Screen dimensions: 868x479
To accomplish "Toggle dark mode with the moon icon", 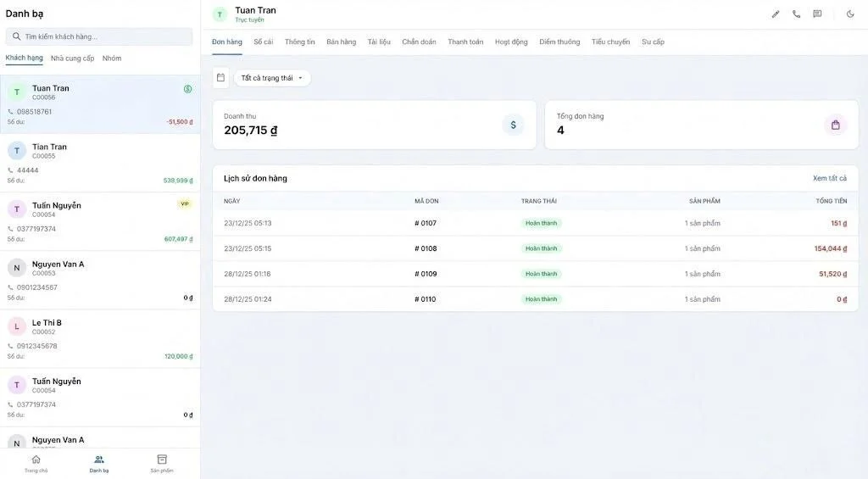I will pyautogui.click(x=850, y=14).
